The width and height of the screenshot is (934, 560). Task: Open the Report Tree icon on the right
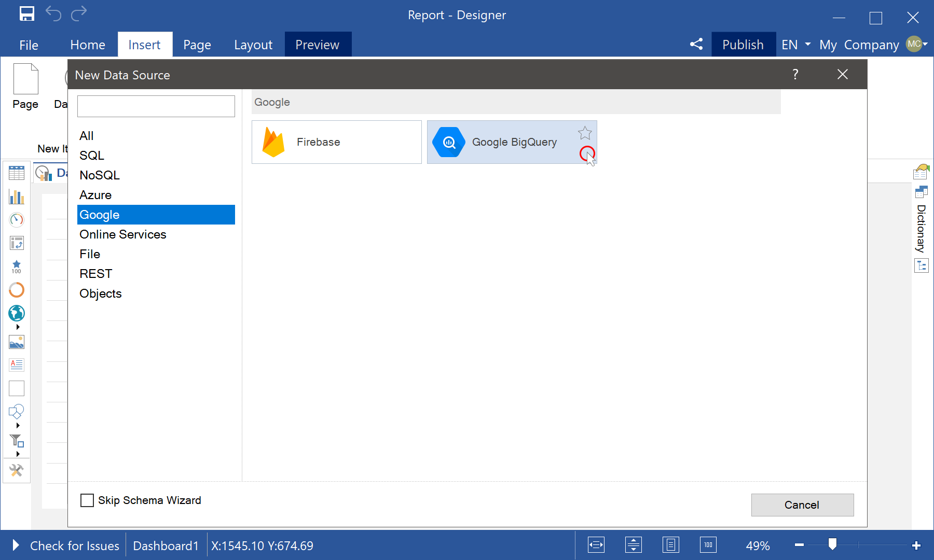coord(922,266)
